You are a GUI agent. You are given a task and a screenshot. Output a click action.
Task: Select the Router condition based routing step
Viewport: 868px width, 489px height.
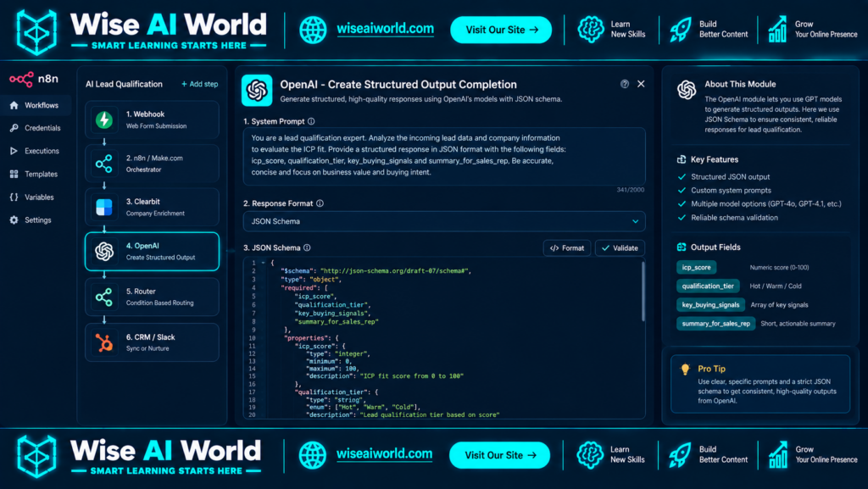152,297
